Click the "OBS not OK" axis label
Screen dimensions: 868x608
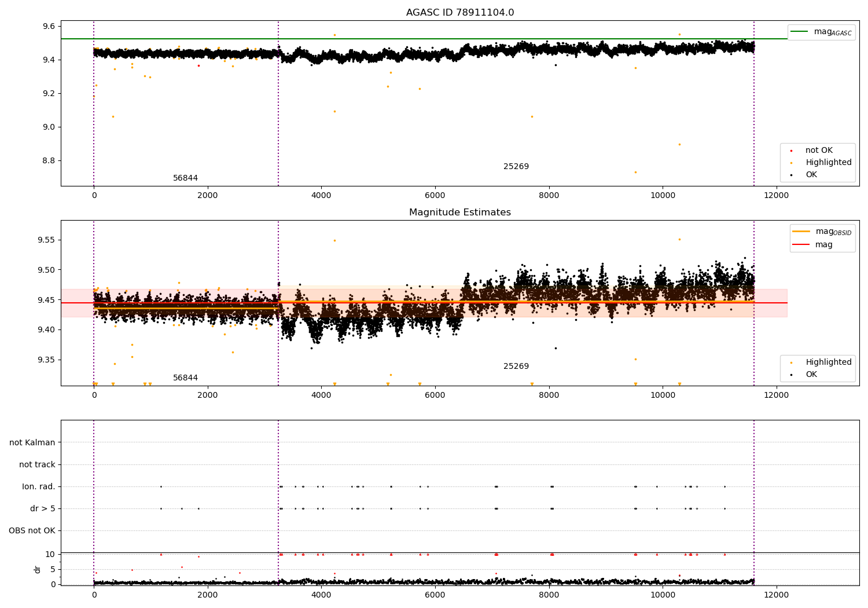click(32, 530)
